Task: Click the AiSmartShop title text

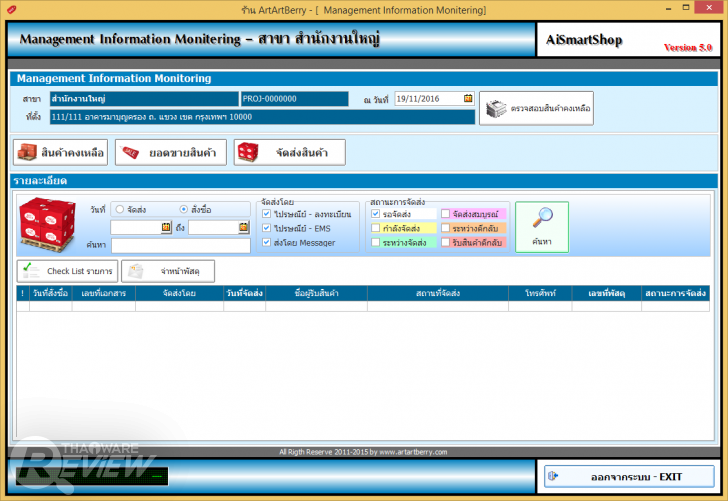Action: [x=584, y=40]
